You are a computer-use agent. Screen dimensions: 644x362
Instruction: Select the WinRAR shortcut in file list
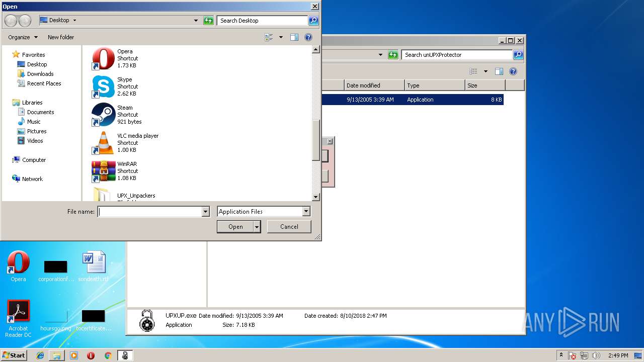click(116, 171)
